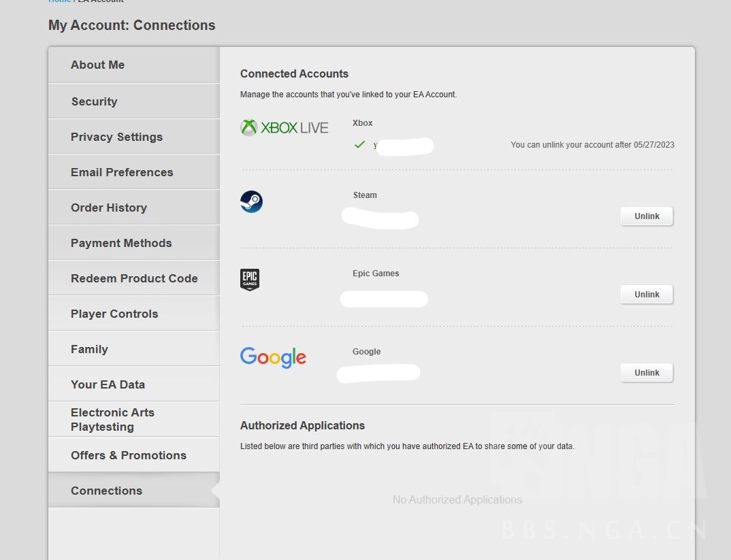The image size is (731, 560).
Task: Click the Xbox unlink date notice
Action: [592, 145]
